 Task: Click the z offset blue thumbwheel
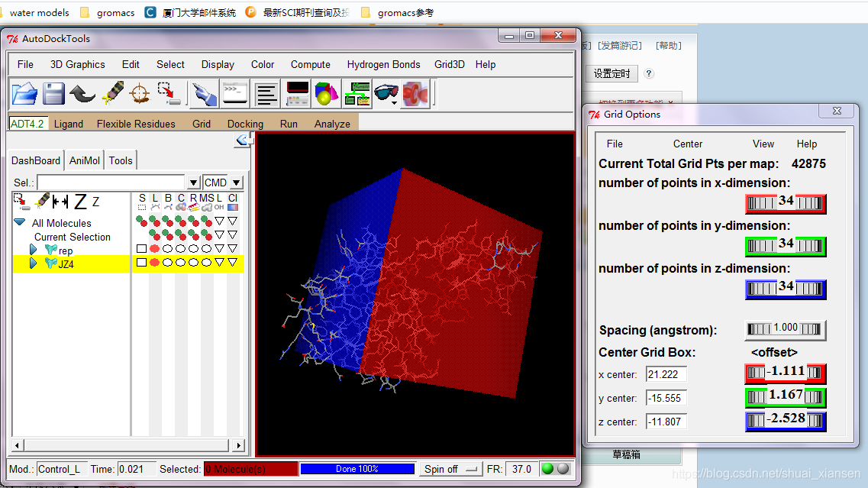click(786, 421)
